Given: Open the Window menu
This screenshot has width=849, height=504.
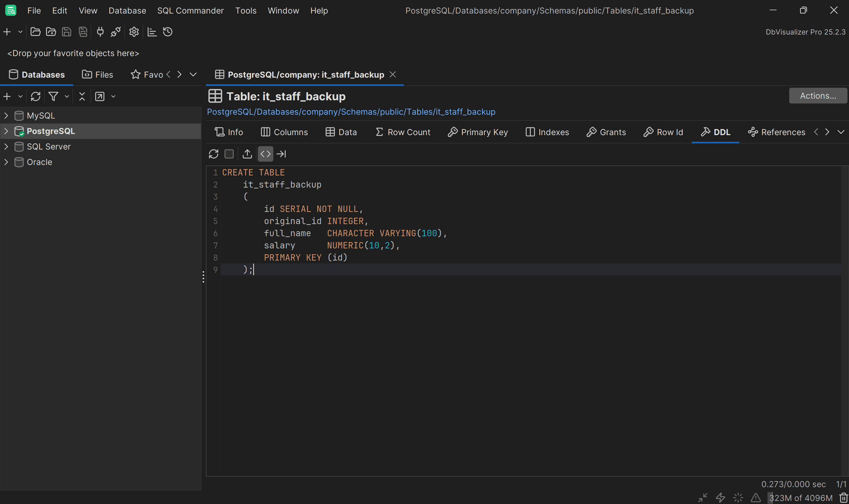Looking at the screenshot, I should click(x=283, y=11).
